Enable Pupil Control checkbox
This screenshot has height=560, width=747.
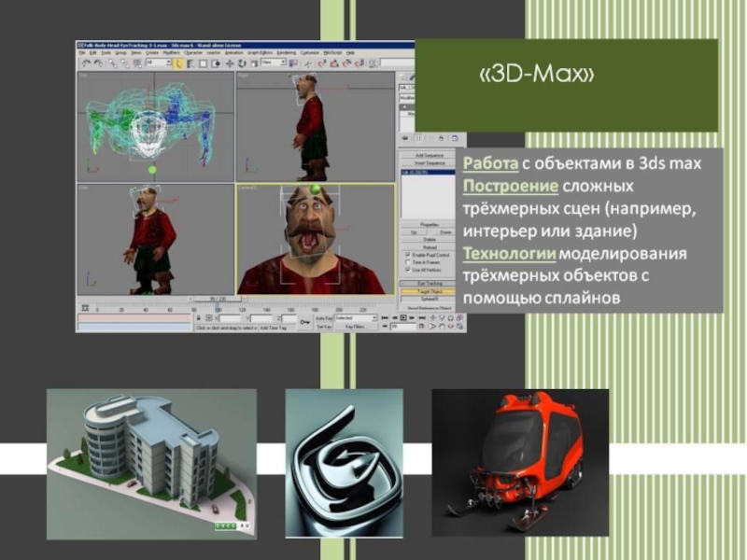point(406,255)
